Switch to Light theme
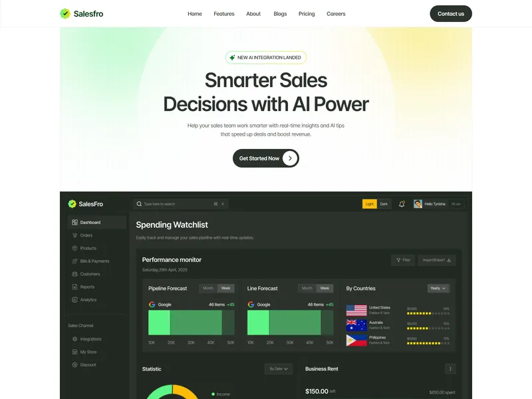This screenshot has width=532, height=399. (370, 204)
